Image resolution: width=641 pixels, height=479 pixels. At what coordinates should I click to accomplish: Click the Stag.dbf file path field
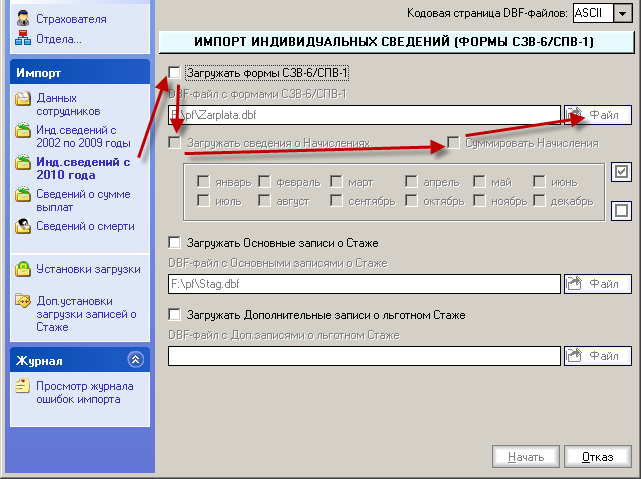tap(364, 284)
